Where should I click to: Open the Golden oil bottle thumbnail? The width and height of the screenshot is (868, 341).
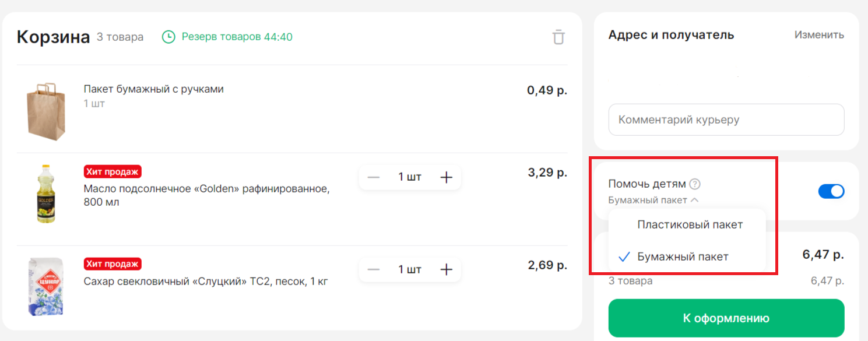[x=45, y=194]
